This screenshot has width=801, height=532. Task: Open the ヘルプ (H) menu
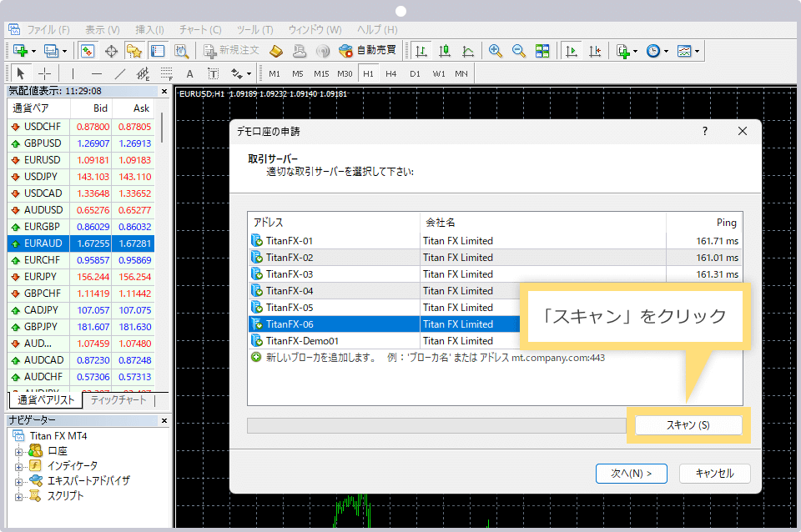(x=377, y=30)
